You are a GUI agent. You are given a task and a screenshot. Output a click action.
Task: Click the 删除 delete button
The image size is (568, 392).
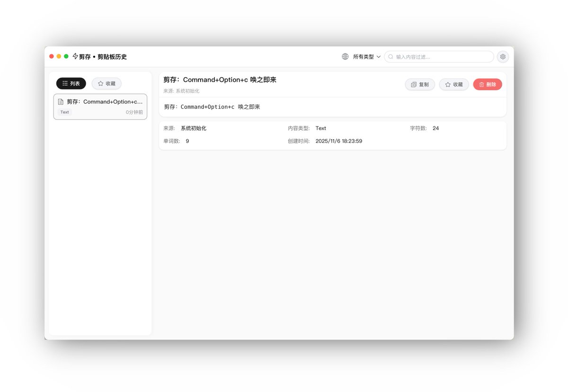tap(487, 84)
